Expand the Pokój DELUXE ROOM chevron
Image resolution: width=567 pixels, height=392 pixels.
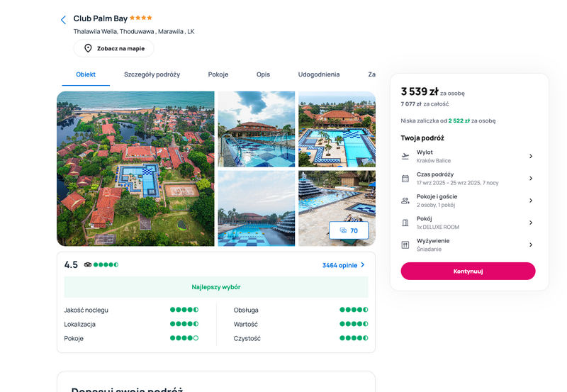click(x=531, y=223)
